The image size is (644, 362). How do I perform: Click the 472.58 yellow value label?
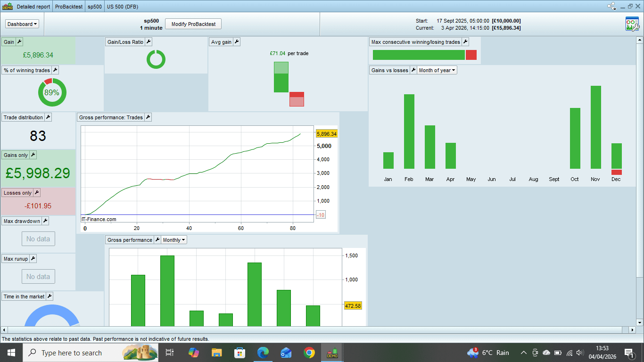(353, 306)
